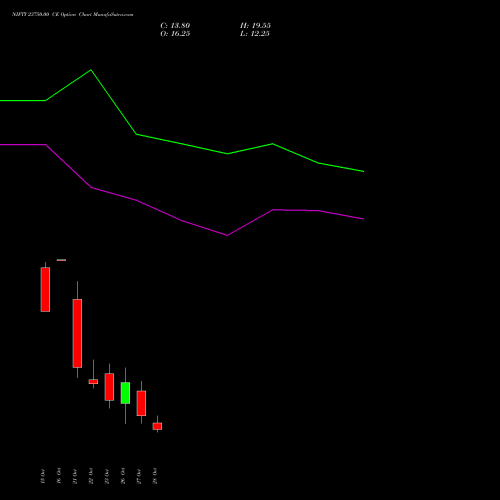
Task: Select the only green candlestick
Action: point(125,393)
